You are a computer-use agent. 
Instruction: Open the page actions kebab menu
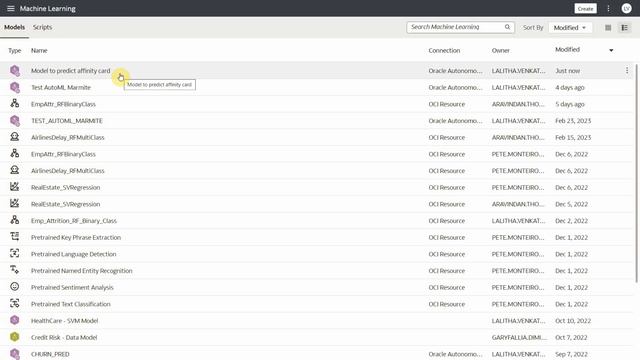608,8
